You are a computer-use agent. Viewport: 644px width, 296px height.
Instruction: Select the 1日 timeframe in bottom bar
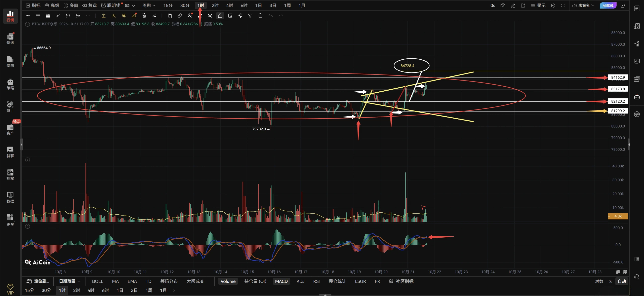pyautogui.click(x=120, y=290)
